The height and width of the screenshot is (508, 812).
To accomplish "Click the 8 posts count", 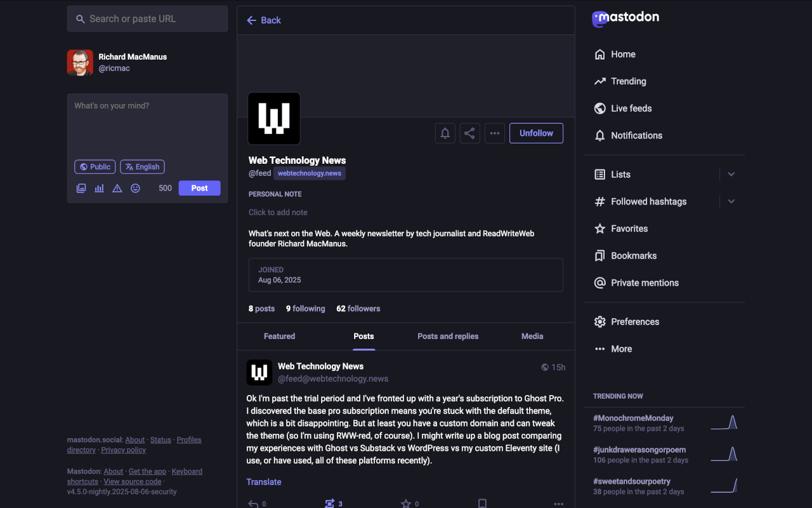I will coord(261,309).
